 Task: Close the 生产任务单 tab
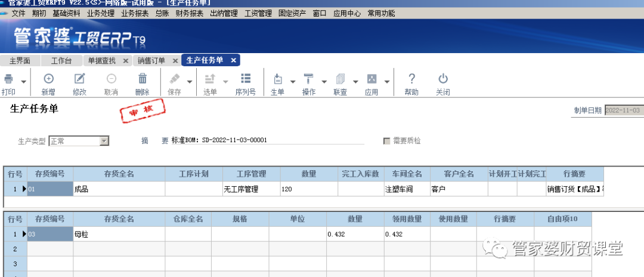[x=233, y=60]
